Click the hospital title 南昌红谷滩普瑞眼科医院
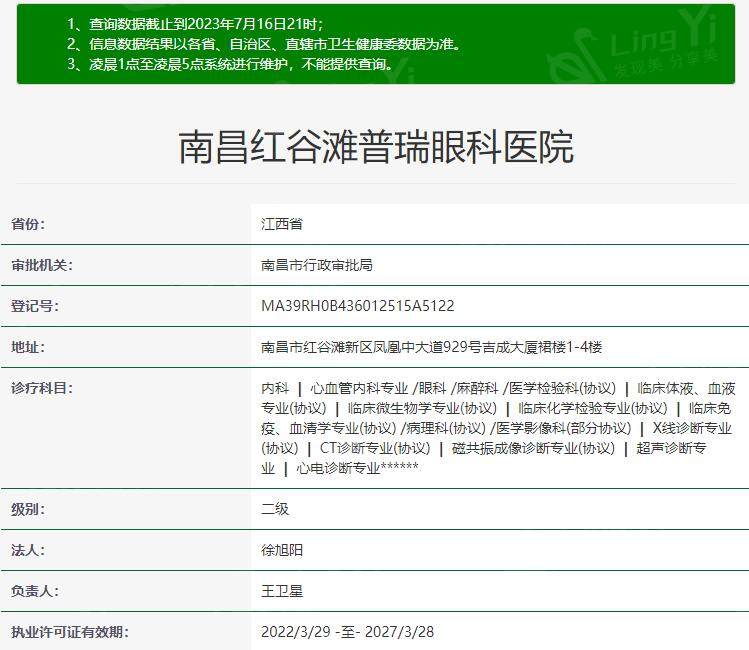749x650 pixels. (376, 148)
